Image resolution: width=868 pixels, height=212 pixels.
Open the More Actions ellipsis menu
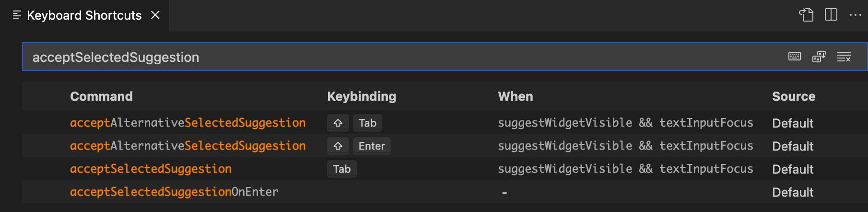pos(856,15)
